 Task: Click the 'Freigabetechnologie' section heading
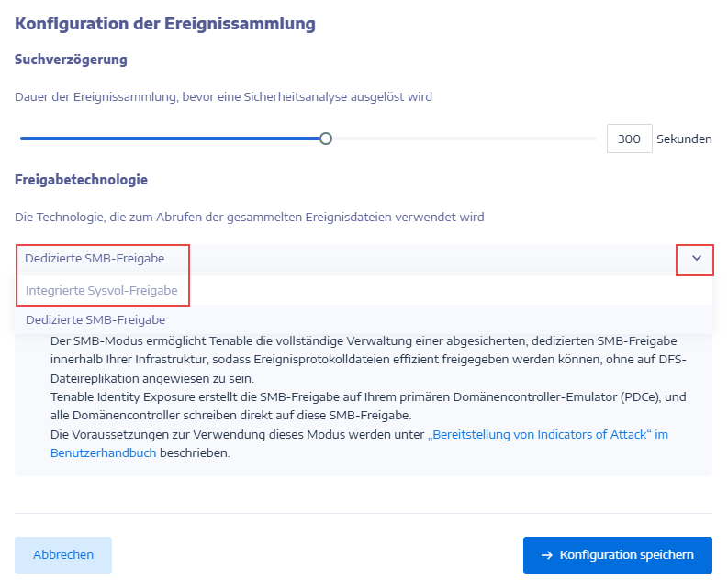(81, 180)
